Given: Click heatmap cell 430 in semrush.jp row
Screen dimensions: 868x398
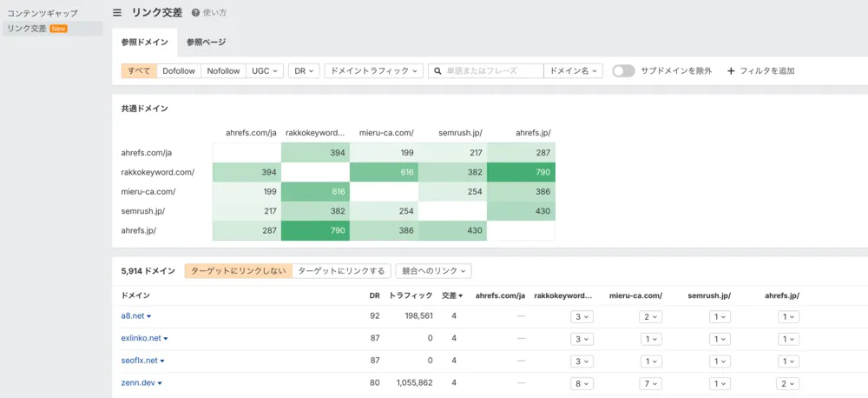Looking at the screenshot, I should pos(521,211).
